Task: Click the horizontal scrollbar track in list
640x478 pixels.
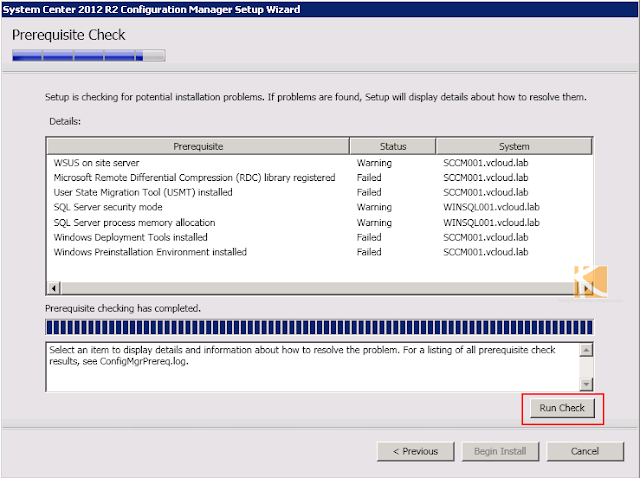Action: (x=320, y=288)
